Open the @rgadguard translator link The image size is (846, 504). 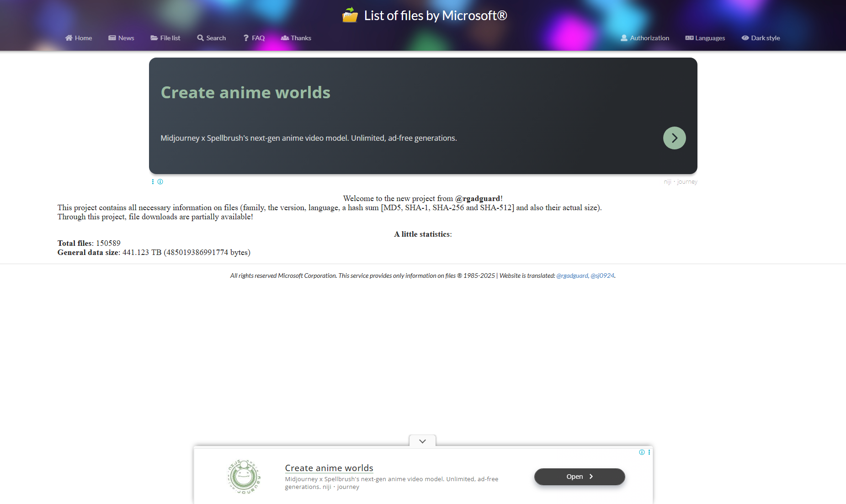(572, 276)
